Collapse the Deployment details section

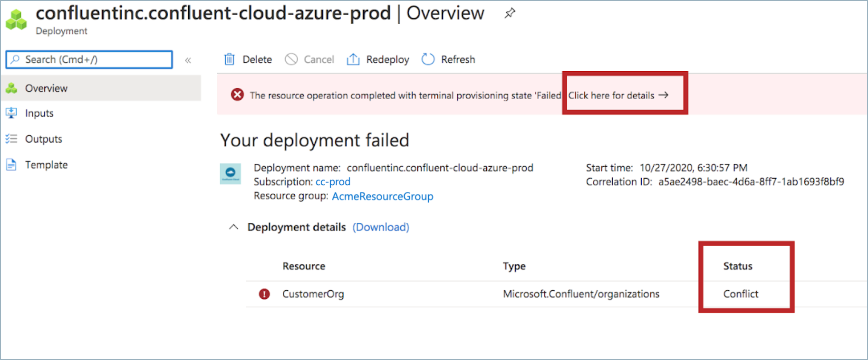pyautogui.click(x=233, y=227)
